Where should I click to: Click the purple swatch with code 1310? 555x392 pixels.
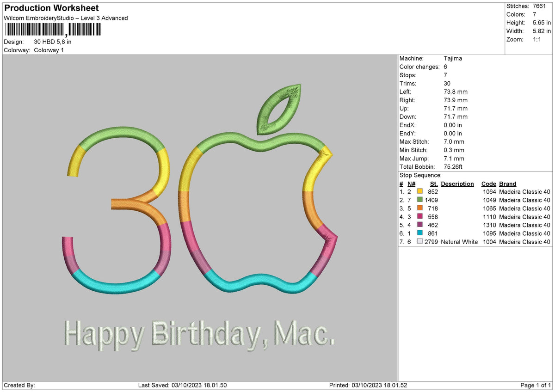[x=420, y=225]
